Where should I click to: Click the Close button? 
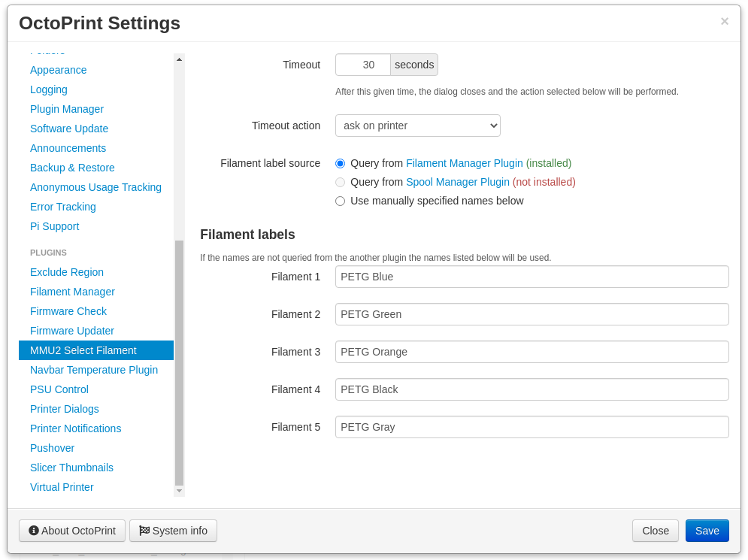(x=656, y=531)
